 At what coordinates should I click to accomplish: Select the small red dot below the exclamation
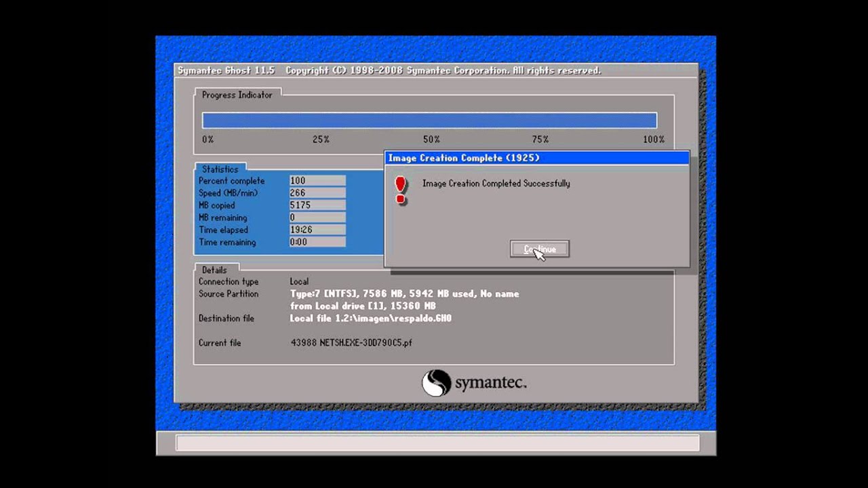[400, 199]
